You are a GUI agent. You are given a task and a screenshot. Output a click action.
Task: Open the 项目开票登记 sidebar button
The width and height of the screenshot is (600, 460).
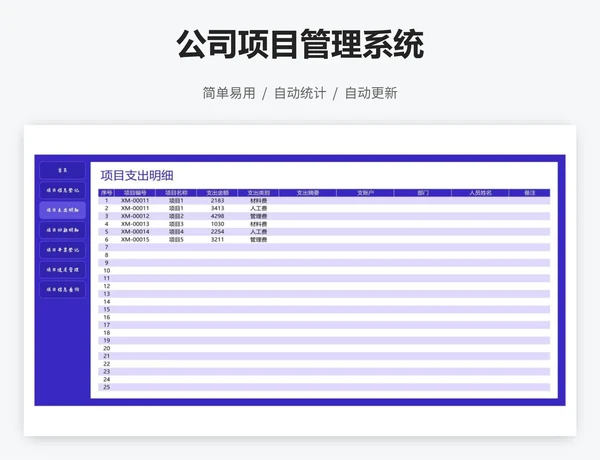tap(62, 250)
